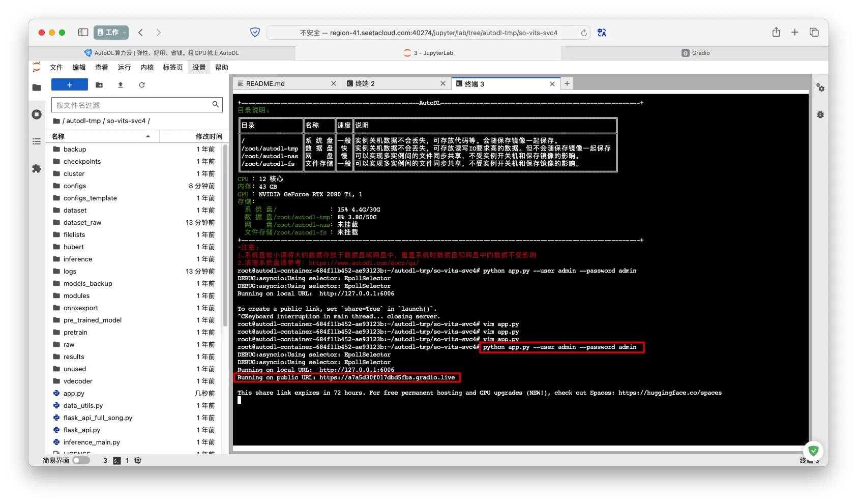The height and width of the screenshot is (504, 857).
Task: Open property inspector gears in right sidebar
Action: pos(820,87)
